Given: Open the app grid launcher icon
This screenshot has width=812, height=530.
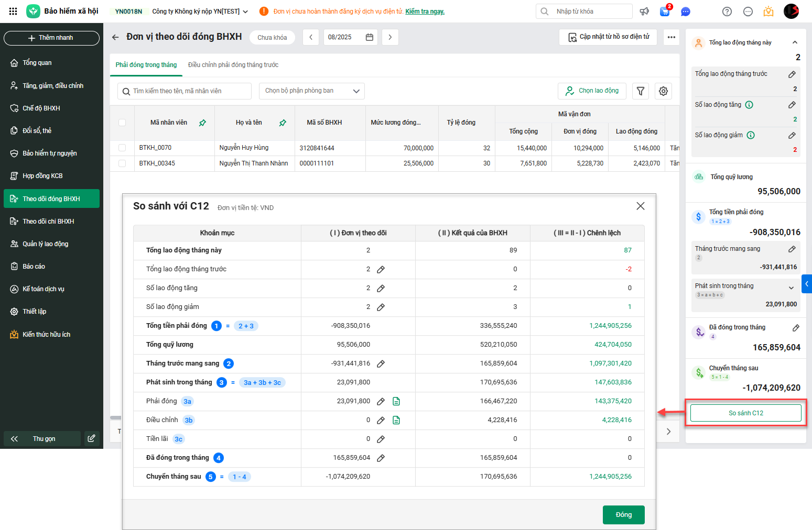Looking at the screenshot, I should click(x=13, y=11).
